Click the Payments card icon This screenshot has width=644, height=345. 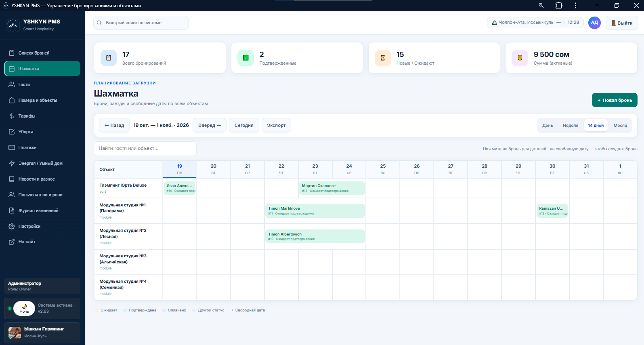[12, 147]
